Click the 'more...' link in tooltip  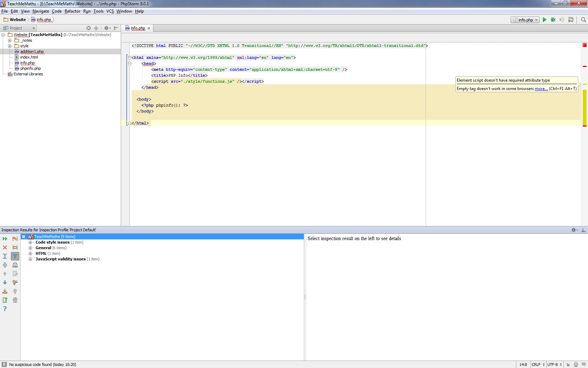point(541,89)
